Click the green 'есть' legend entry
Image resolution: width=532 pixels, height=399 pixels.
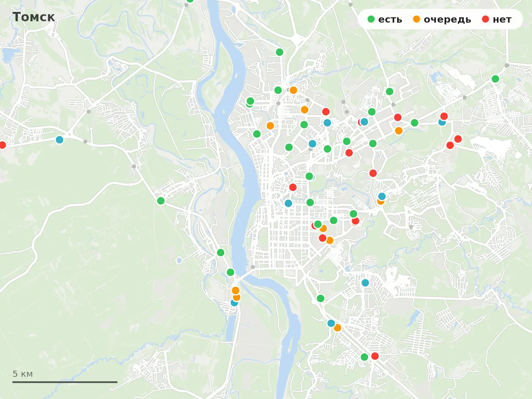tap(385, 20)
